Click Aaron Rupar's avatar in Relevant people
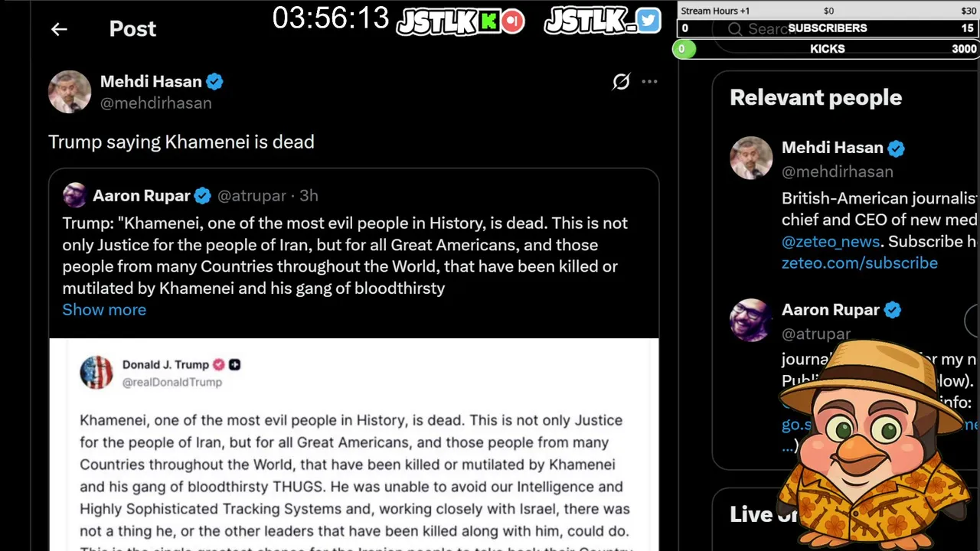The height and width of the screenshot is (551, 980). pos(751,321)
